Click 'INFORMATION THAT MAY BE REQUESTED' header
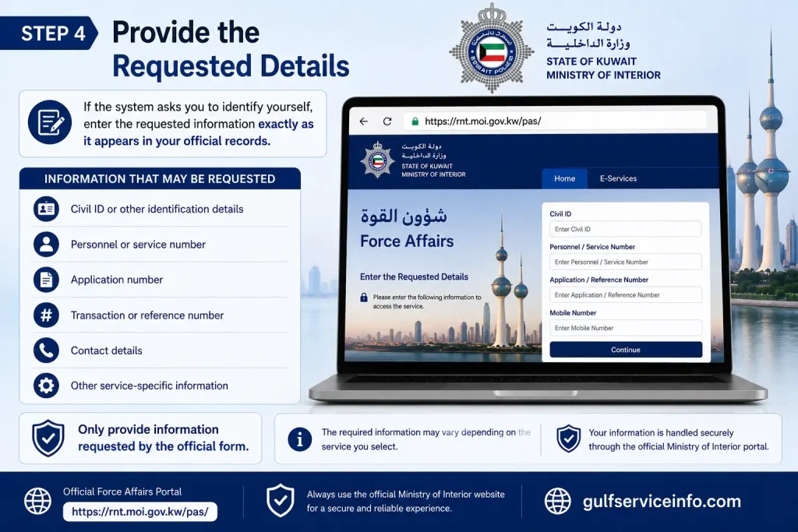This screenshot has width=798, height=532. (x=160, y=179)
